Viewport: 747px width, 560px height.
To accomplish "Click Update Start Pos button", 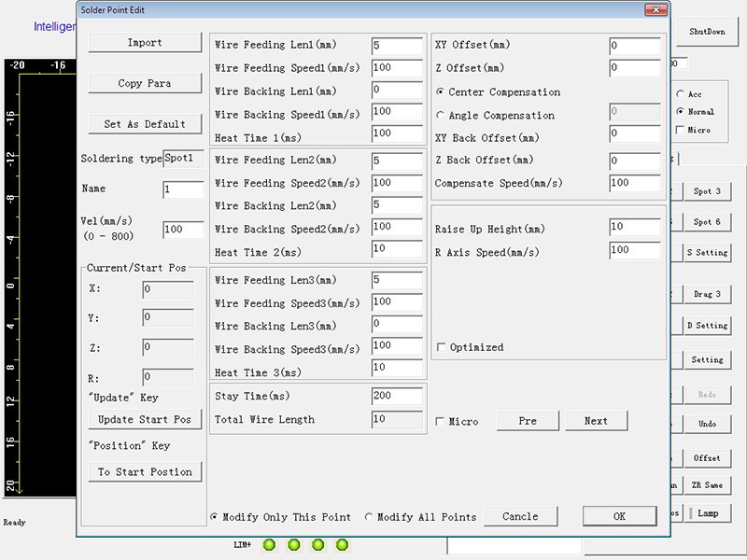I will pos(145,419).
